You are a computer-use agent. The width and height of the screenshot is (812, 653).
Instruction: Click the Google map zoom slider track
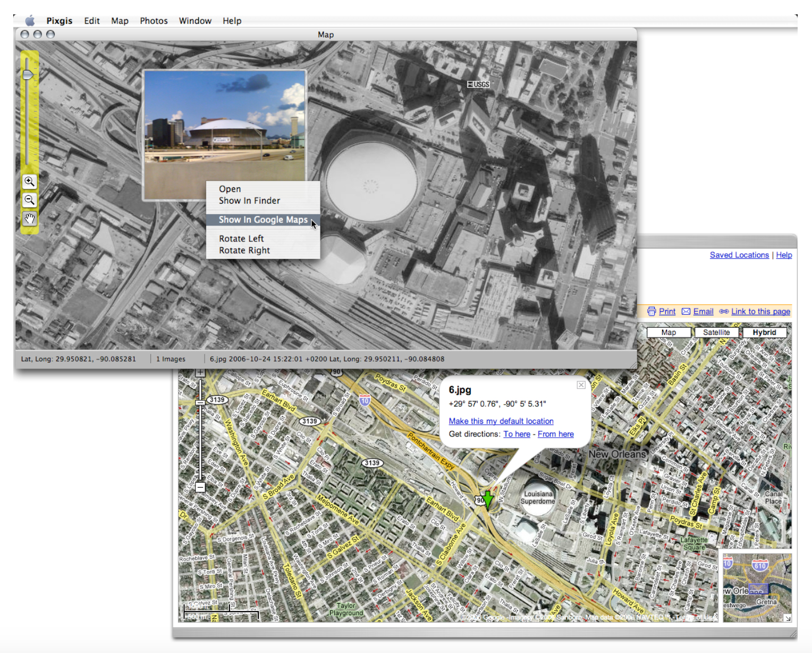click(x=200, y=431)
